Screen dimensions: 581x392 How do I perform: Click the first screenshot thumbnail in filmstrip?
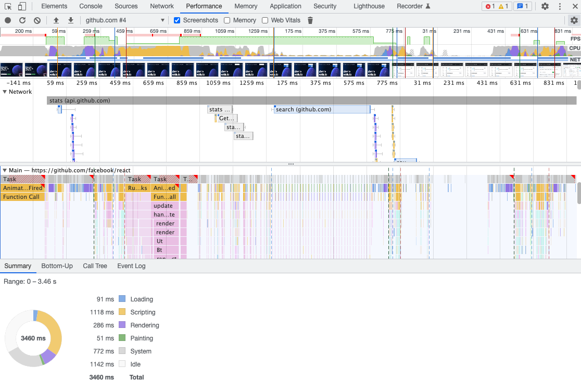point(12,70)
